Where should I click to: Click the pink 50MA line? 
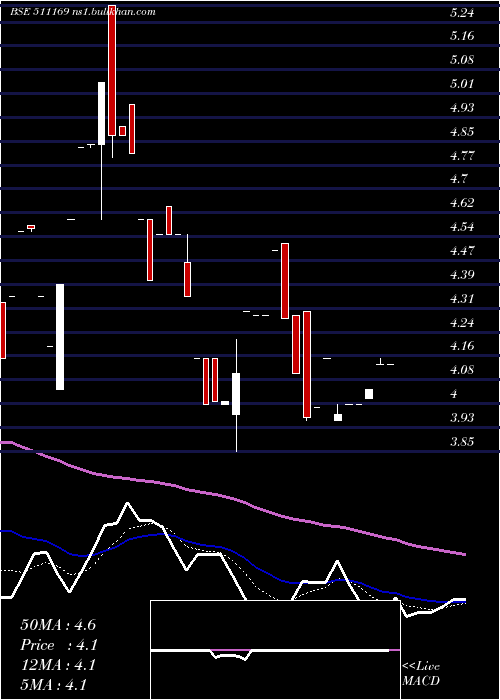[x=232, y=498]
